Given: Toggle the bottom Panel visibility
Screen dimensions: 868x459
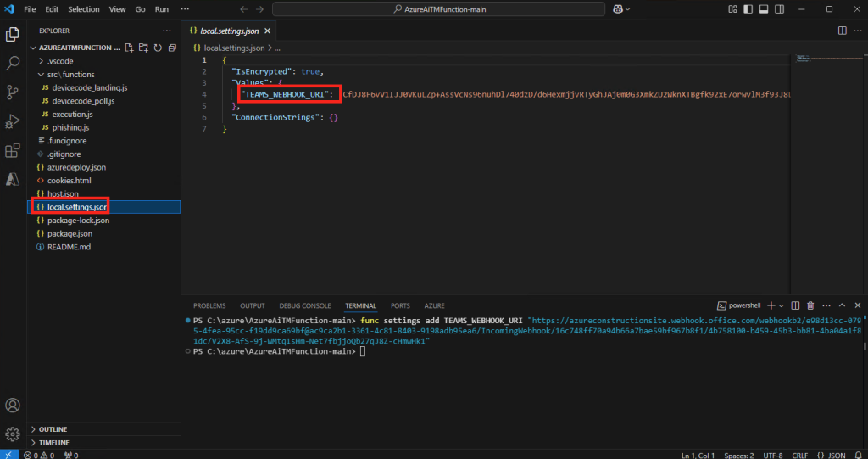Looking at the screenshot, I should point(764,8).
